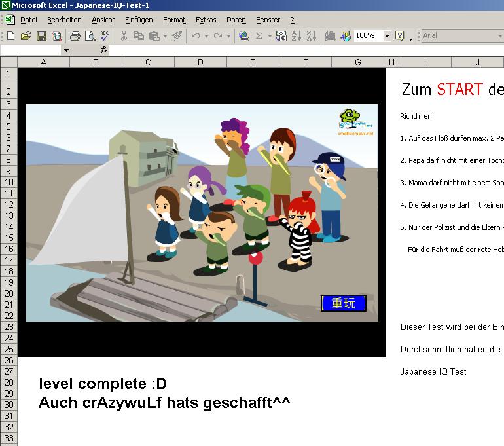Click the AutoSum sigma icon
Screen dimensions: 504x446
[x=259, y=36]
